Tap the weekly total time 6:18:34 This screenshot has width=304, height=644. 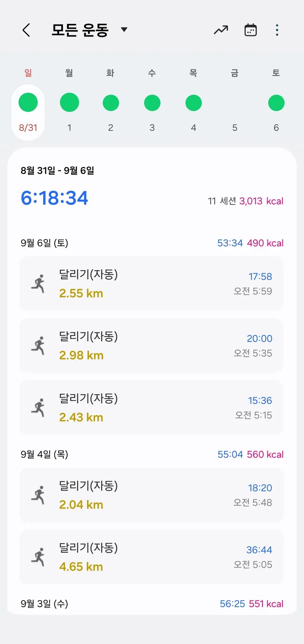[x=54, y=198]
